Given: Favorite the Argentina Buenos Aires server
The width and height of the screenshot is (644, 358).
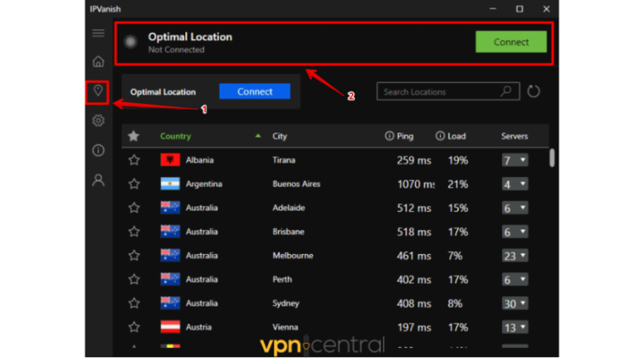Looking at the screenshot, I should [134, 184].
